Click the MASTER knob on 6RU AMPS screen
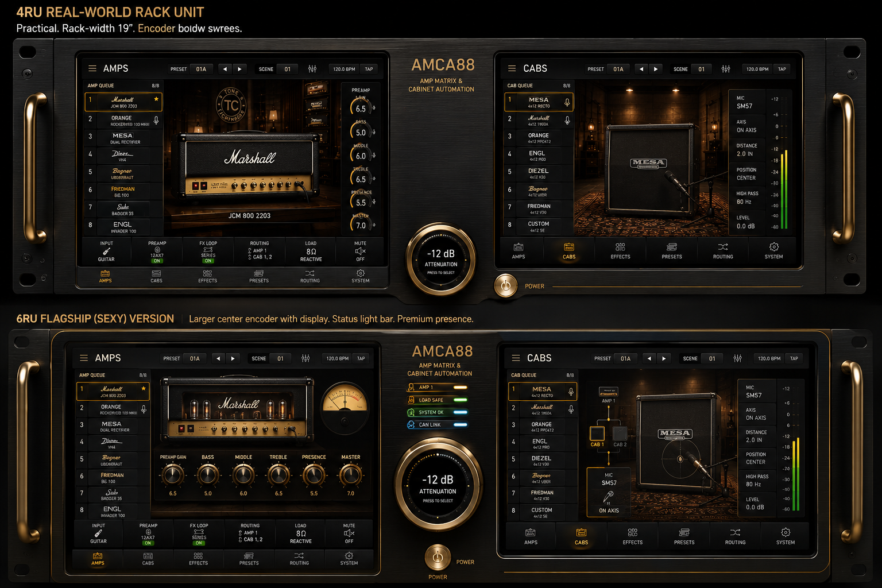Image resolution: width=882 pixels, height=588 pixels. (x=350, y=475)
